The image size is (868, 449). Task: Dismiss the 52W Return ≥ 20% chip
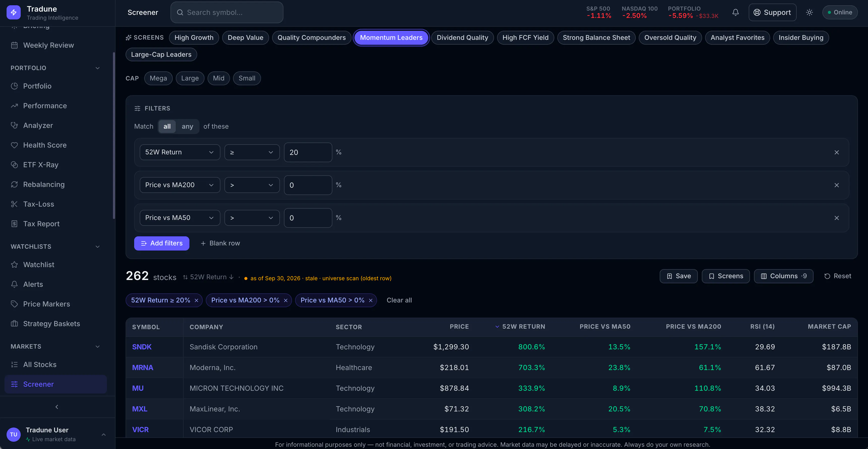click(x=196, y=300)
